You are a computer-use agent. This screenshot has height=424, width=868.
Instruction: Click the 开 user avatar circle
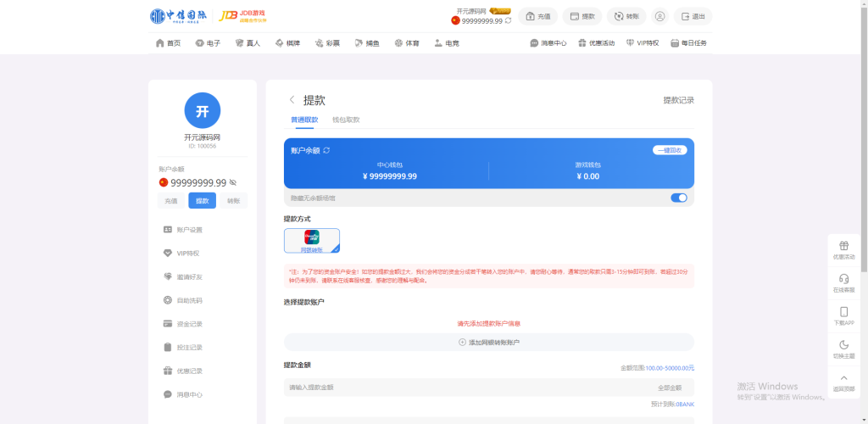click(202, 111)
